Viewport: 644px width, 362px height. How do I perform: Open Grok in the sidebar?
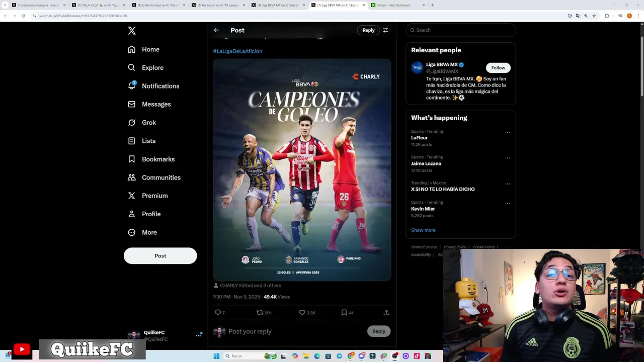tap(142, 123)
